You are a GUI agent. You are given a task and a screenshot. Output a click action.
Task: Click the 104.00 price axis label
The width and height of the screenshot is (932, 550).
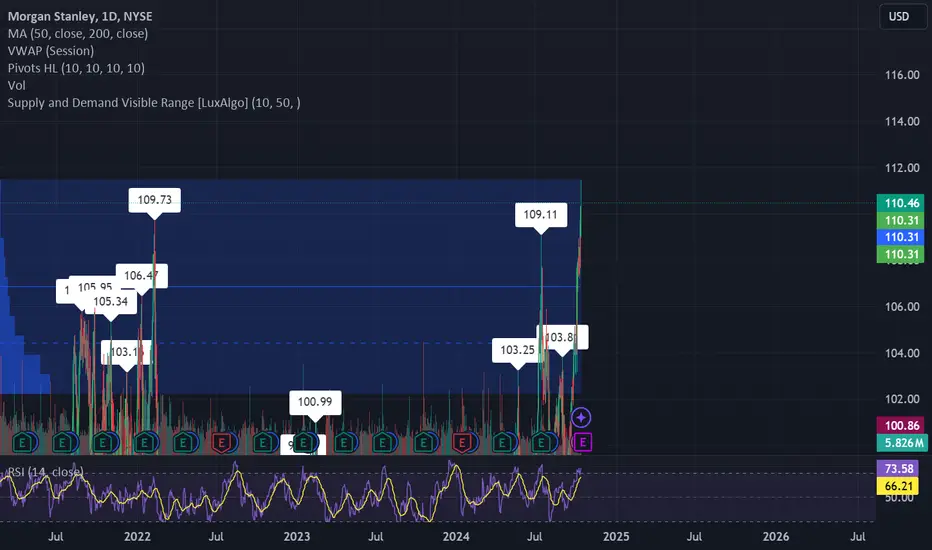pyautogui.click(x=902, y=353)
